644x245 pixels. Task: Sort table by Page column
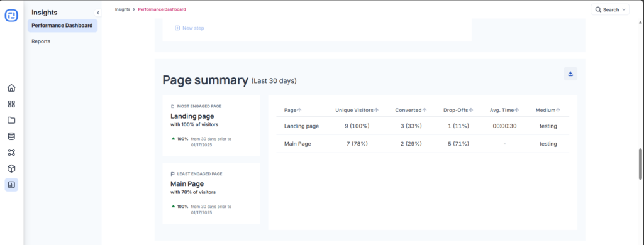pyautogui.click(x=299, y=110)
